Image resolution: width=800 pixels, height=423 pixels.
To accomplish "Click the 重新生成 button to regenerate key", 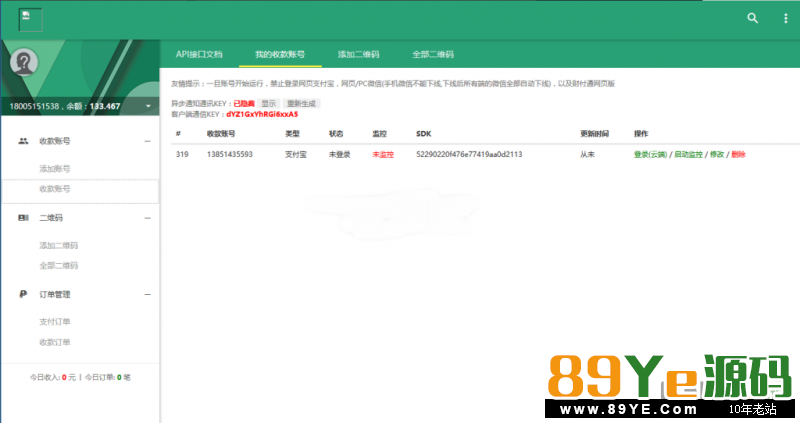I will click(x=301, y=103).
